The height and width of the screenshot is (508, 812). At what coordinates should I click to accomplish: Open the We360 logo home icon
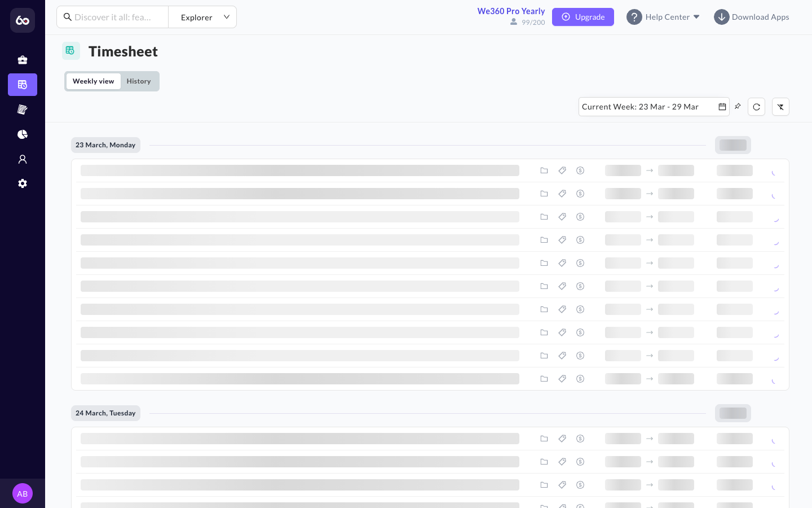23,20
